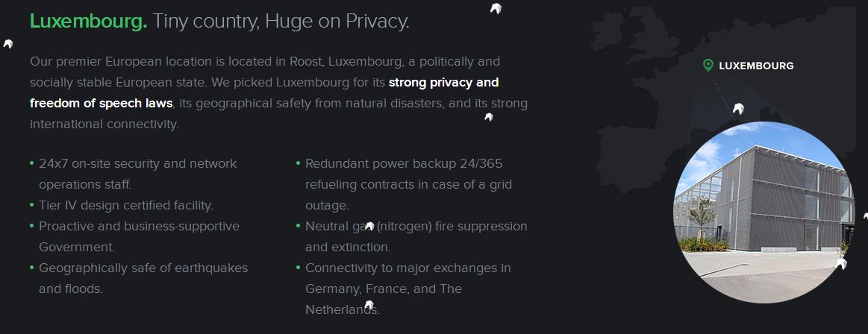This screenshot has width=868, height=334.
Task: Click the green "Luxembourg." heading word
Action: pyautogui.click(x=88, y=22)
